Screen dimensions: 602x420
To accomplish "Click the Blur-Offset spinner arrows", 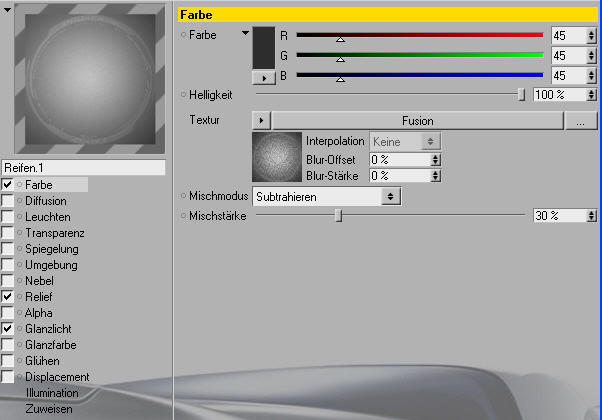I will 435,160.
